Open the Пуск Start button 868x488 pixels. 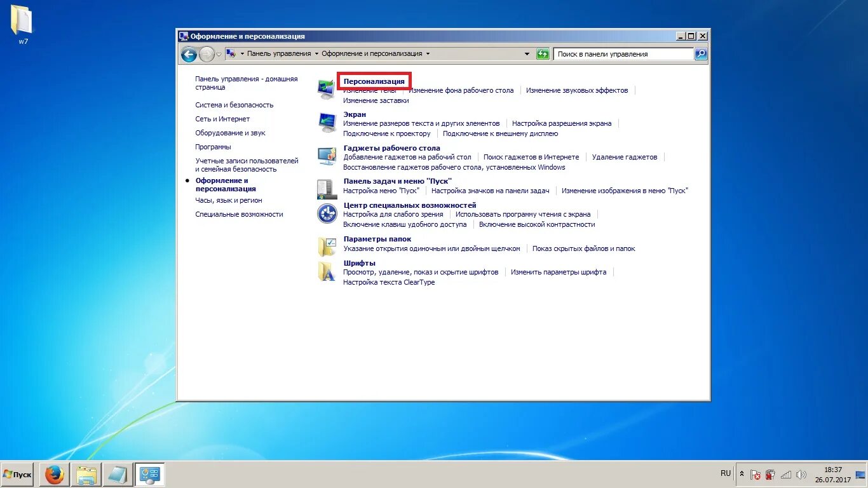click(x=17, y=475)
